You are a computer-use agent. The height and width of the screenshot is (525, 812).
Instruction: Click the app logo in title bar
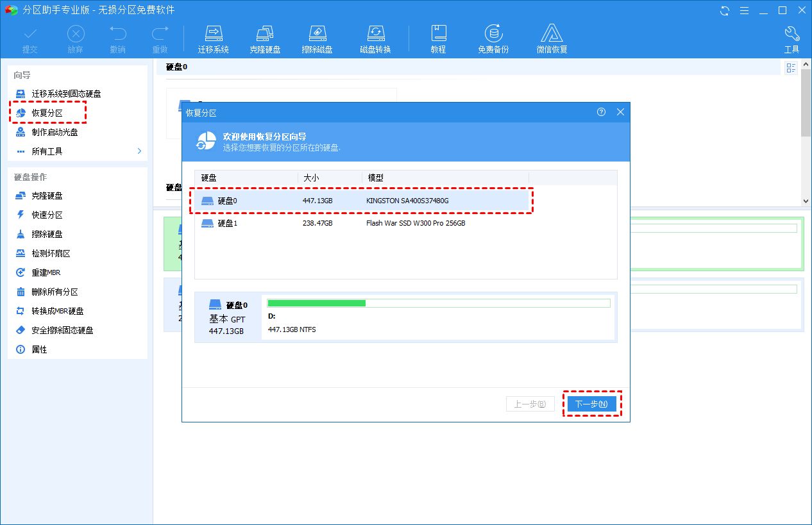[12, 10]
